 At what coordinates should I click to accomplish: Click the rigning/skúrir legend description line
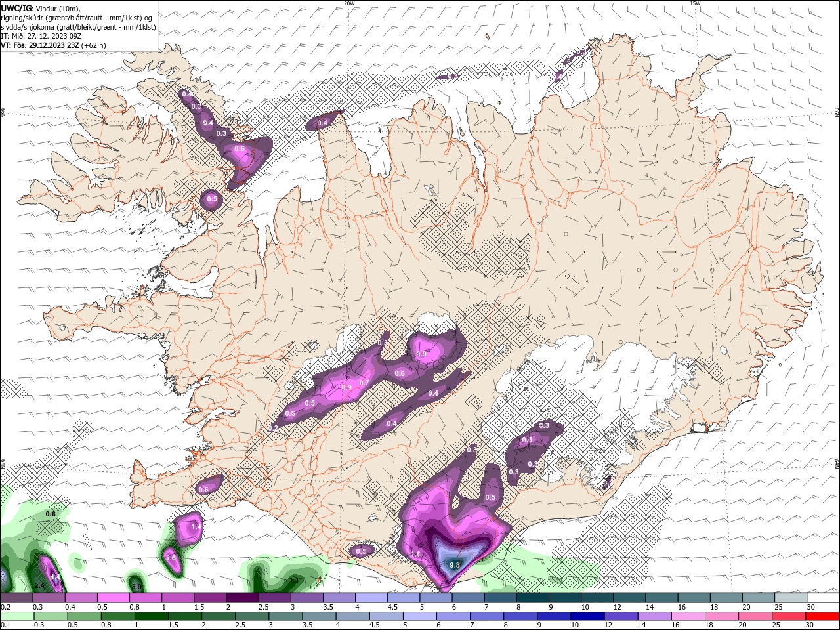click(77, 18)
